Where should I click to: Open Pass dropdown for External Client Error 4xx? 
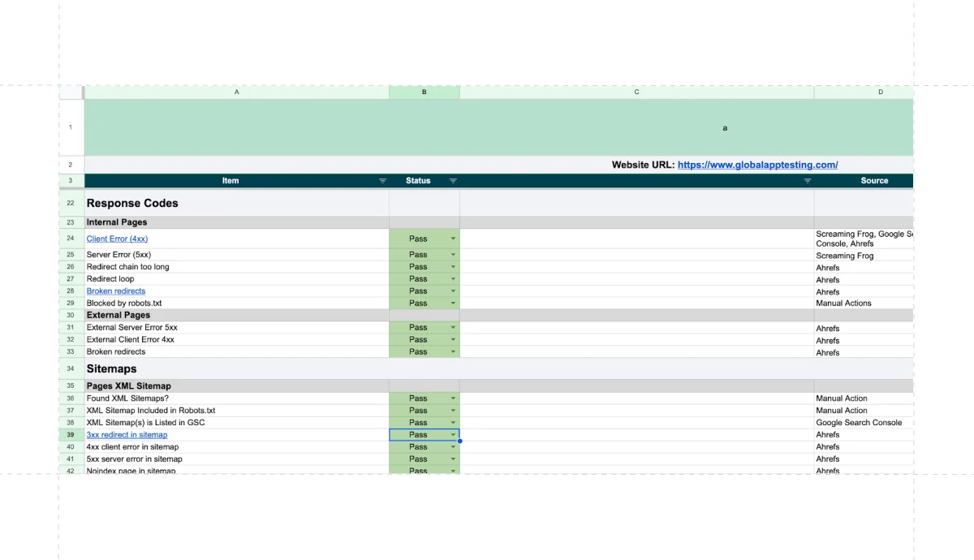coord(453,340)
